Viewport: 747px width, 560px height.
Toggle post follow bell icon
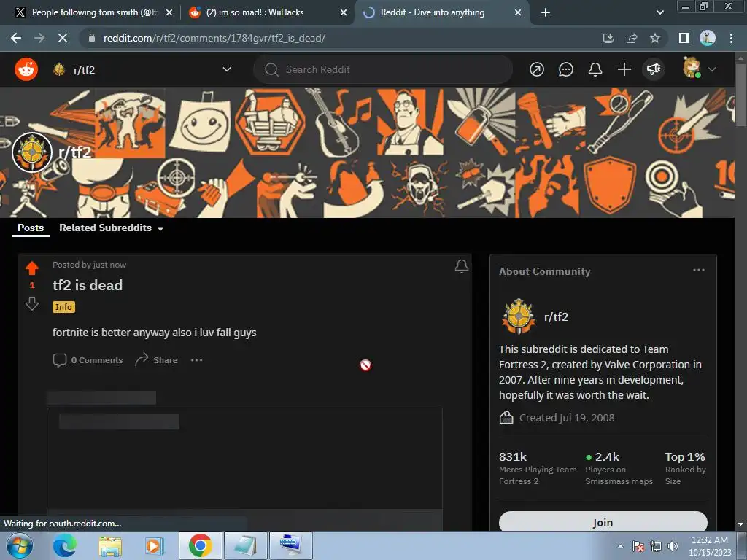[x=461, y=266]
